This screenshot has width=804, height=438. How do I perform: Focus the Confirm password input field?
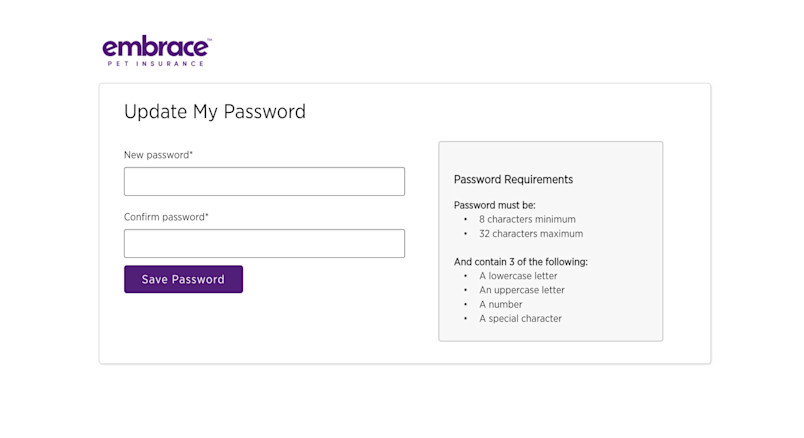[x=264, y=243]
